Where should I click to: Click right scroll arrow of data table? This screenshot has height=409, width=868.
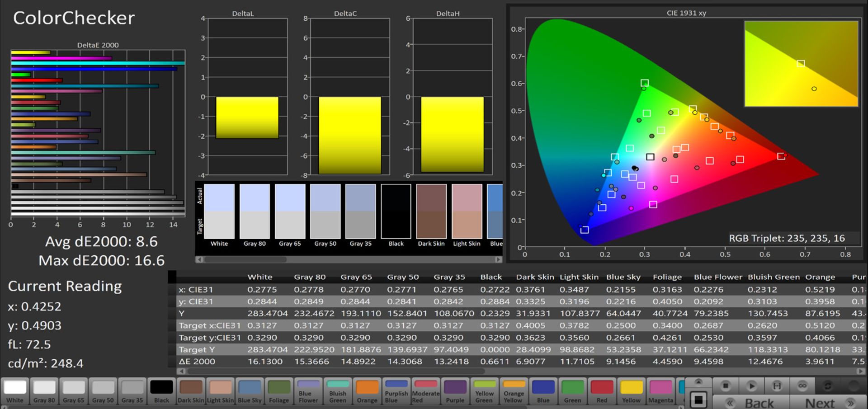pyautogui.click(x=860, y=371)
